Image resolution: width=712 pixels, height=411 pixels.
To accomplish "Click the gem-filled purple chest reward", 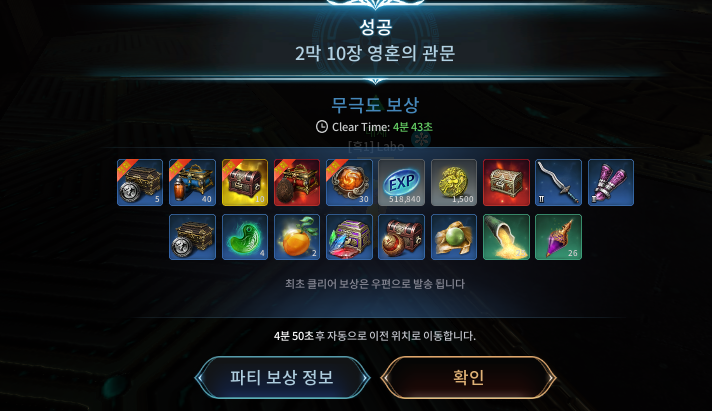I will 349,237.
